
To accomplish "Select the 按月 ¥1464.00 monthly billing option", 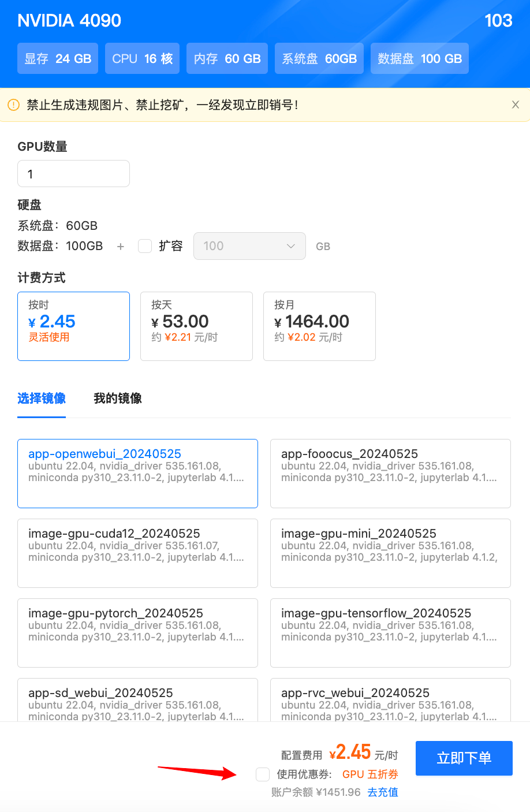I will pos(319,326).
